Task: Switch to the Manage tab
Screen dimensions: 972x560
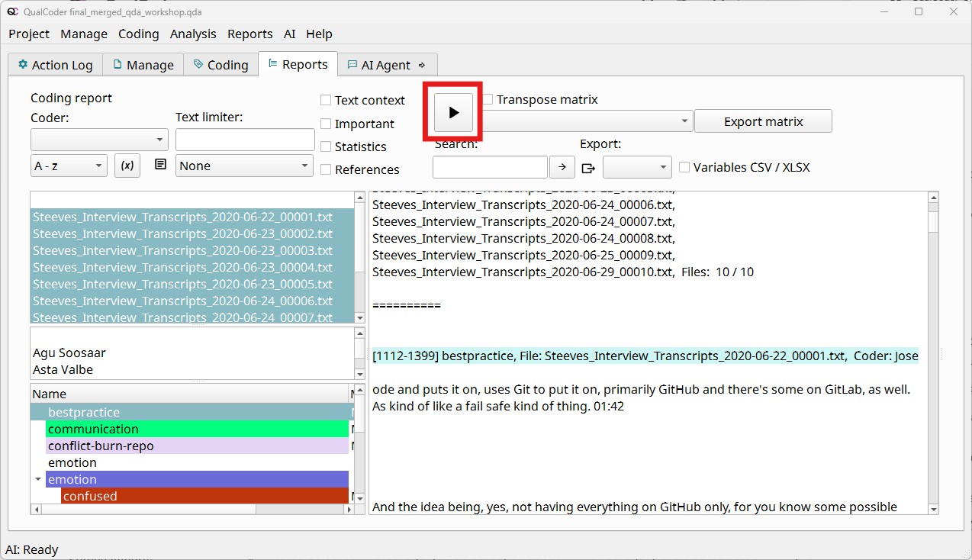Action: (143, 65)
